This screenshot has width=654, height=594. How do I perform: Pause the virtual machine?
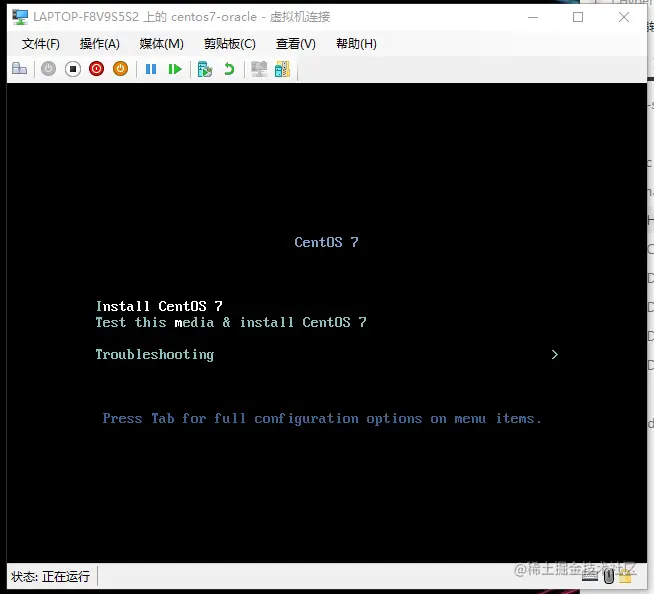151,69
